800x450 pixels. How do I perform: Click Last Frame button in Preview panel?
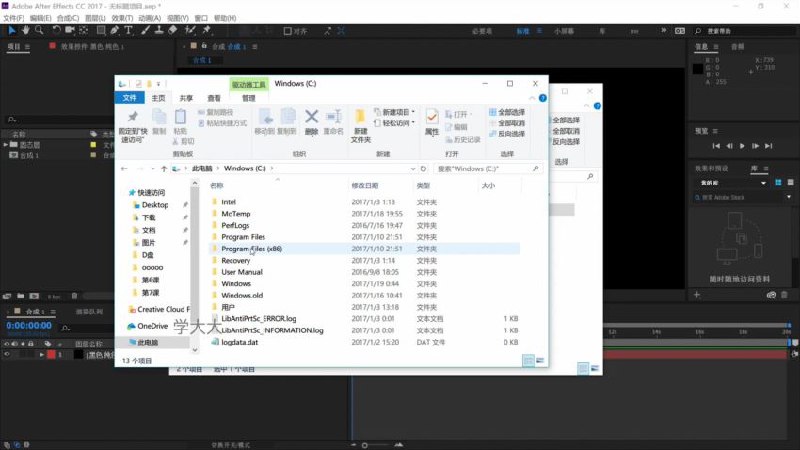[768, 146]
